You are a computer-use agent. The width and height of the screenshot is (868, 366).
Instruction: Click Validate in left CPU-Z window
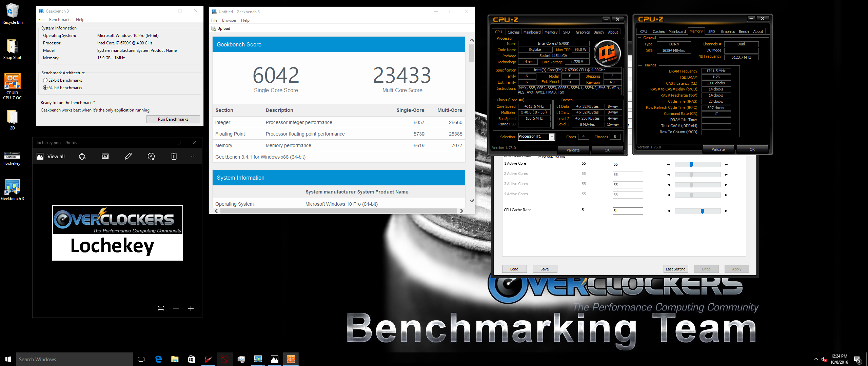pos(573,150)
